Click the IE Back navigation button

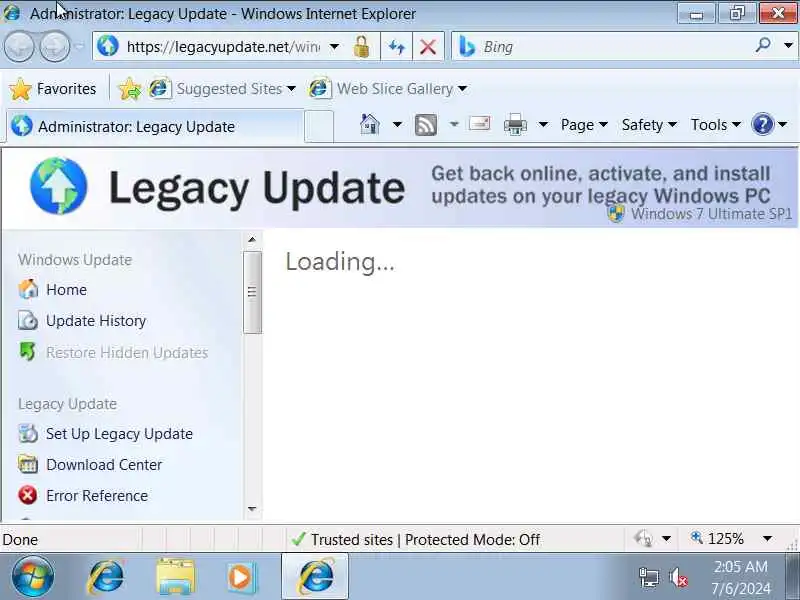19,46
